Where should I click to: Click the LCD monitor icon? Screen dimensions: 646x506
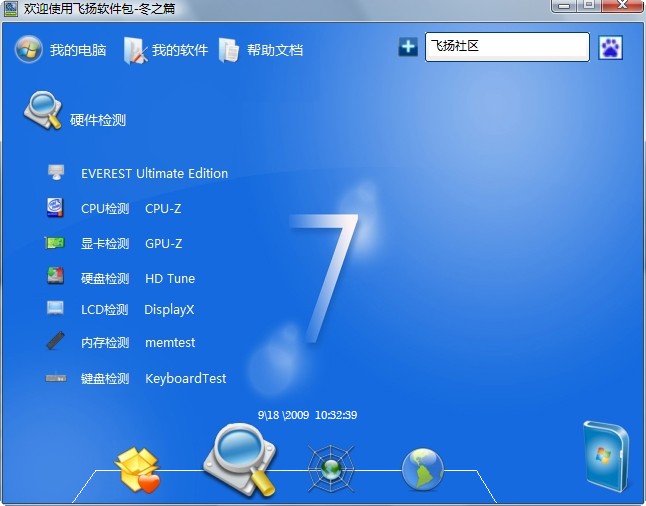[x=55, y=308]
